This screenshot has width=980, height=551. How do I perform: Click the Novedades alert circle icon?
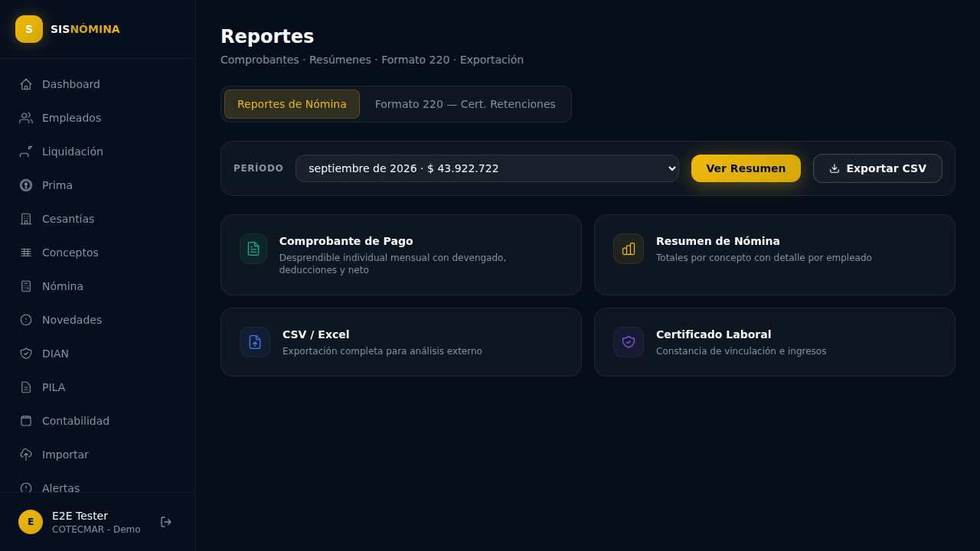coord(26,320)
